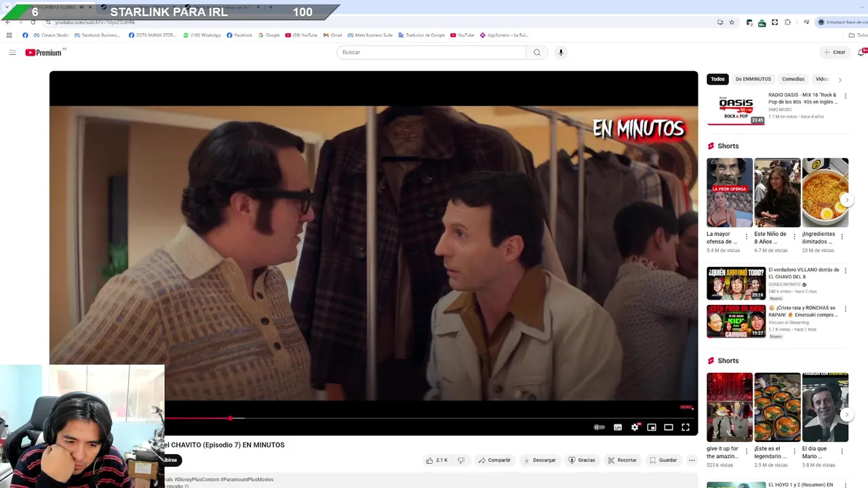Click the Descargar download button
Screen dimensions: 868x488
click(540, 460)
